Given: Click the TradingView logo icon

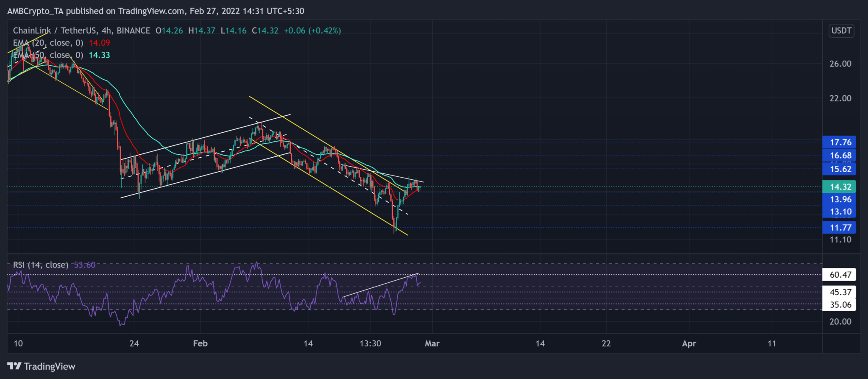Looking at the screenshot, I should pos(14,366).
